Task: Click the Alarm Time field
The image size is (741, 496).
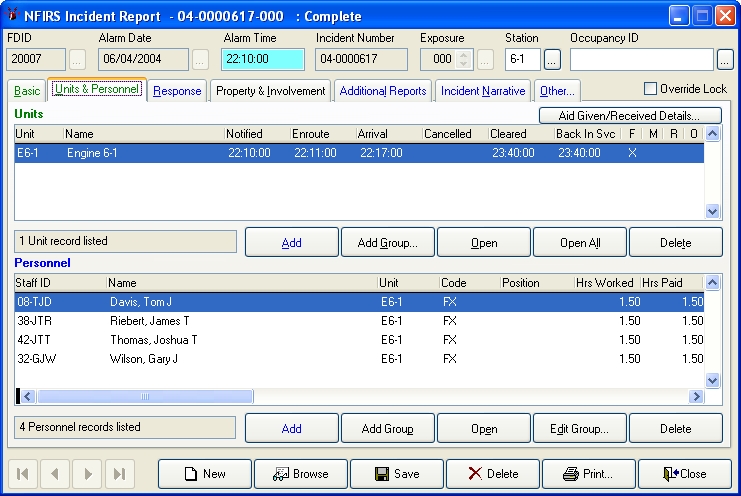Action: click(x=263, y=60)
